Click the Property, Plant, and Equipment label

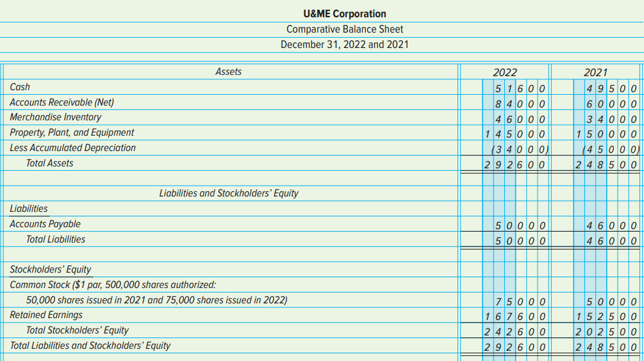pos(72,132)
